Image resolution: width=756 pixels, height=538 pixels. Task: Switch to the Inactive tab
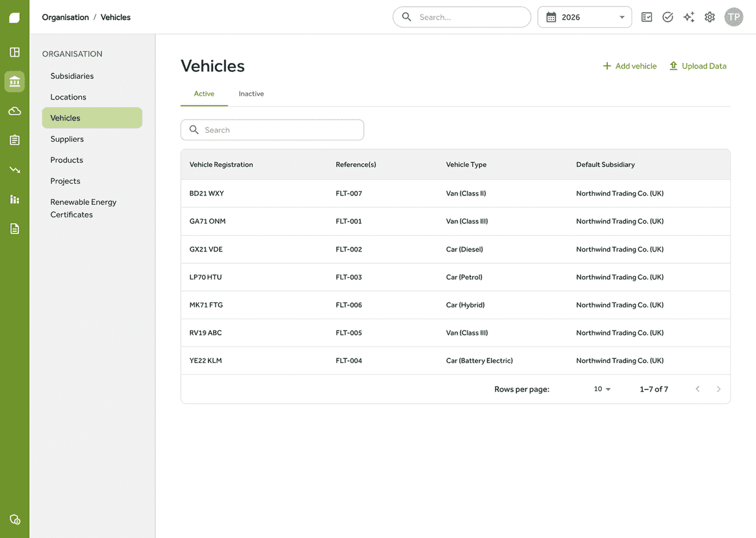pos(251,94)
